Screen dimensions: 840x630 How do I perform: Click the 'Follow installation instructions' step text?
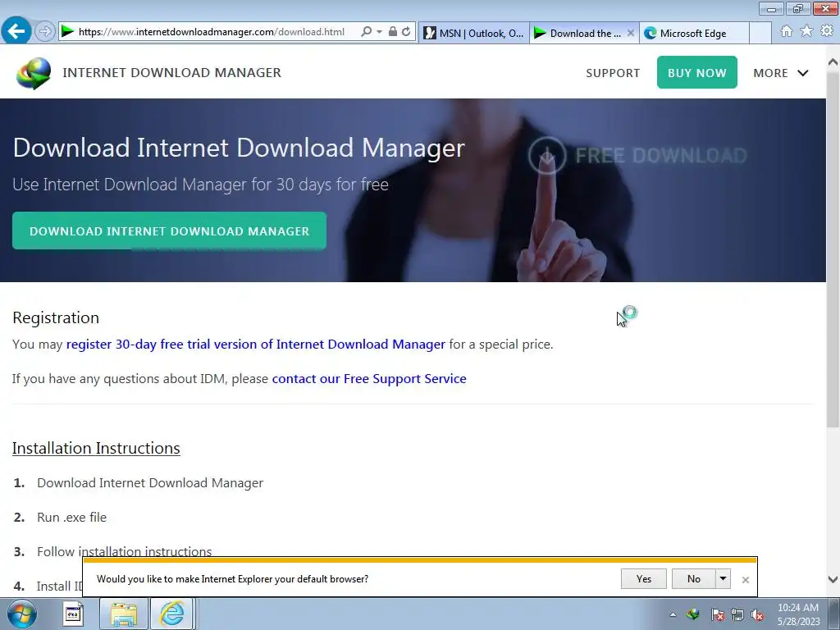[x=125, y=551]
